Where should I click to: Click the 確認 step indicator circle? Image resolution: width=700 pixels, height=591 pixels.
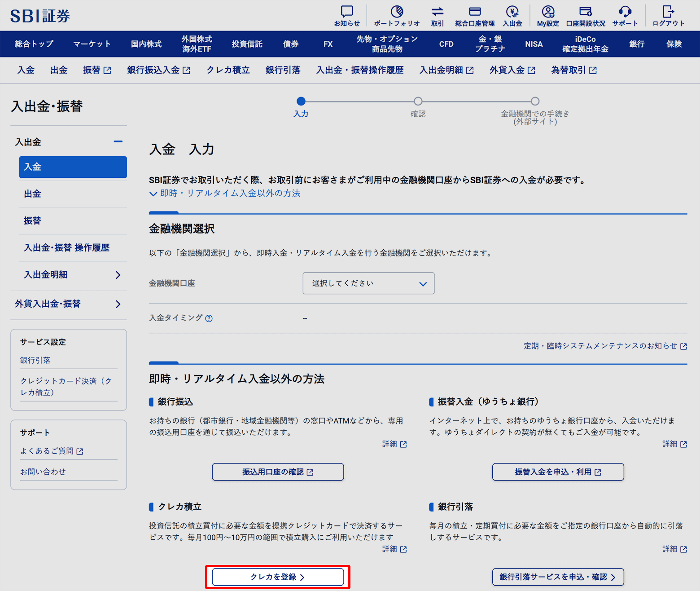[x=418, y=101]
